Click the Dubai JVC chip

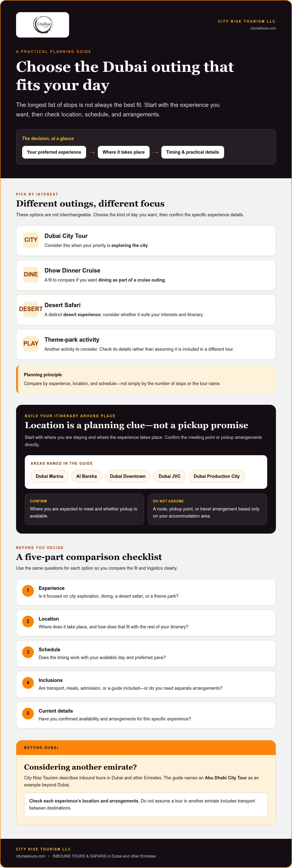[x=169, y=476]
